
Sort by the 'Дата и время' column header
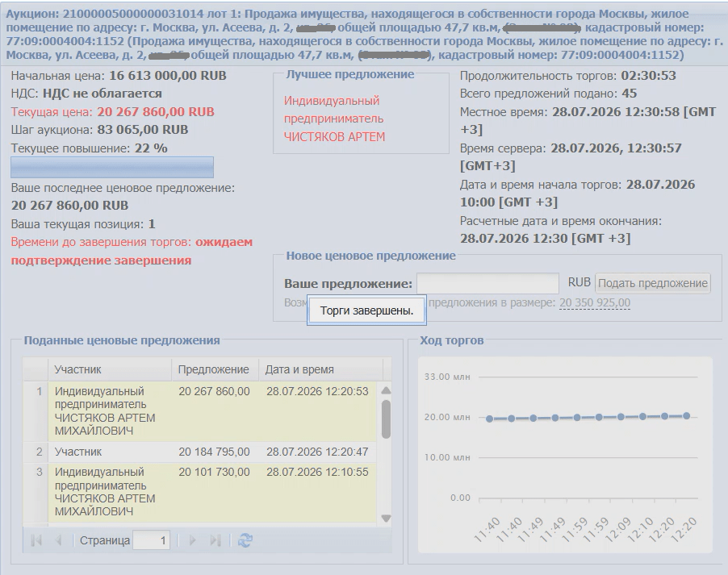pyautogui.click(x=320, y=369)
